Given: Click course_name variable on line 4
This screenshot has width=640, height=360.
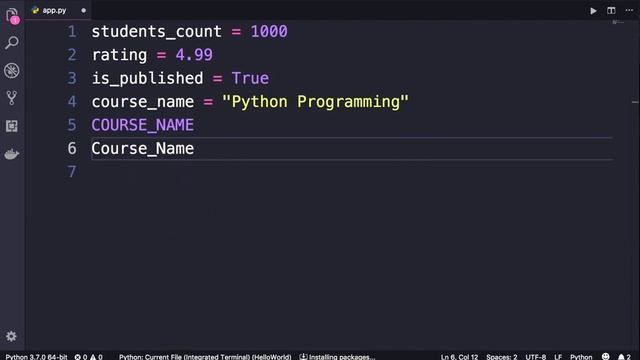Looking at the screenshot, I should (142, 102).
